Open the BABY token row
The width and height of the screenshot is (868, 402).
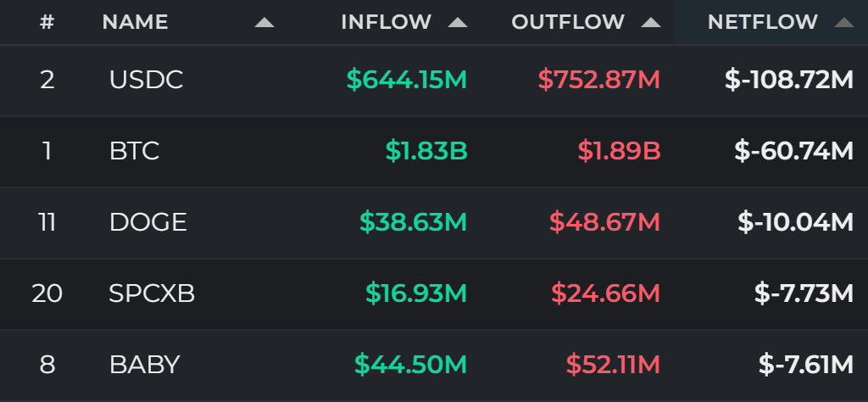(434, 365)
